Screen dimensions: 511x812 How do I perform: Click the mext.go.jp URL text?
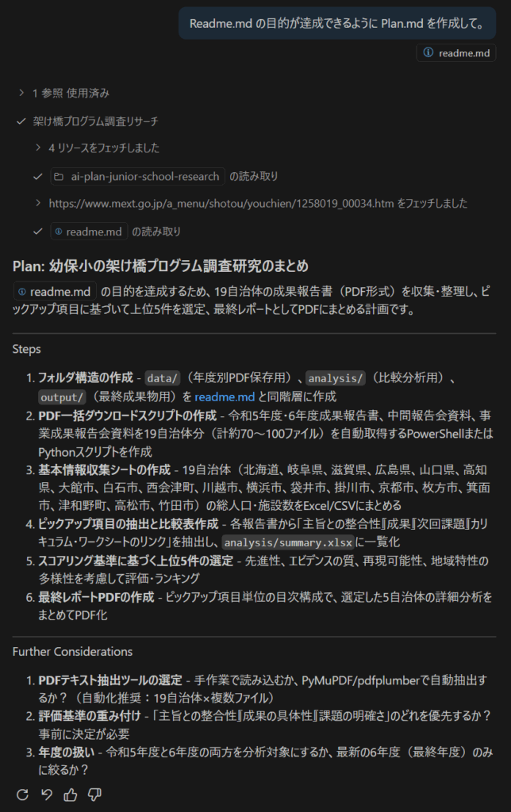(221, 203)
